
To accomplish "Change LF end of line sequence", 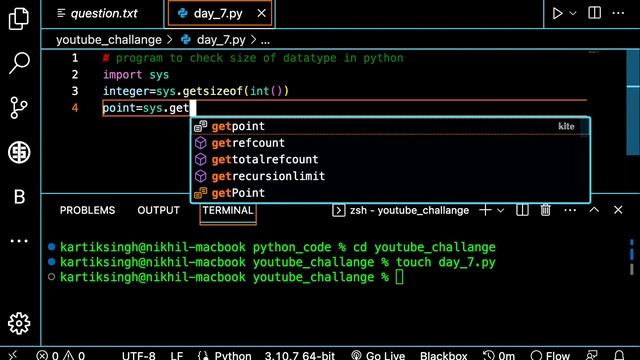I will (x=177, y=356).
